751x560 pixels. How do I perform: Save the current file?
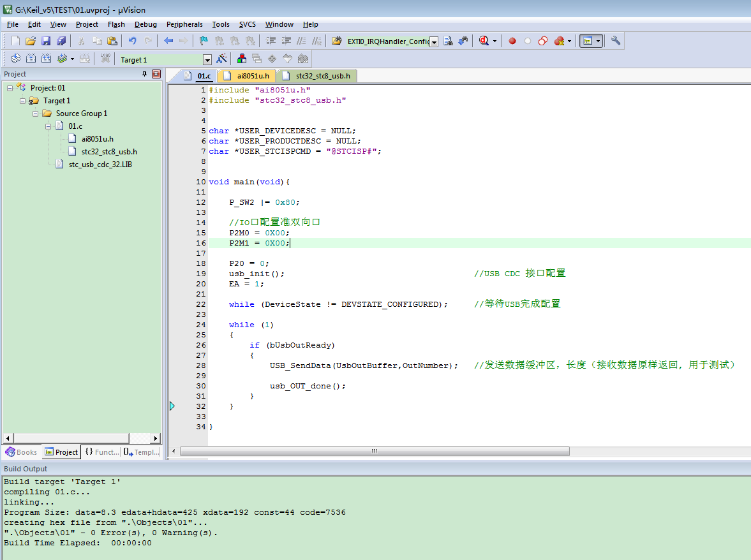pos(46,41)
